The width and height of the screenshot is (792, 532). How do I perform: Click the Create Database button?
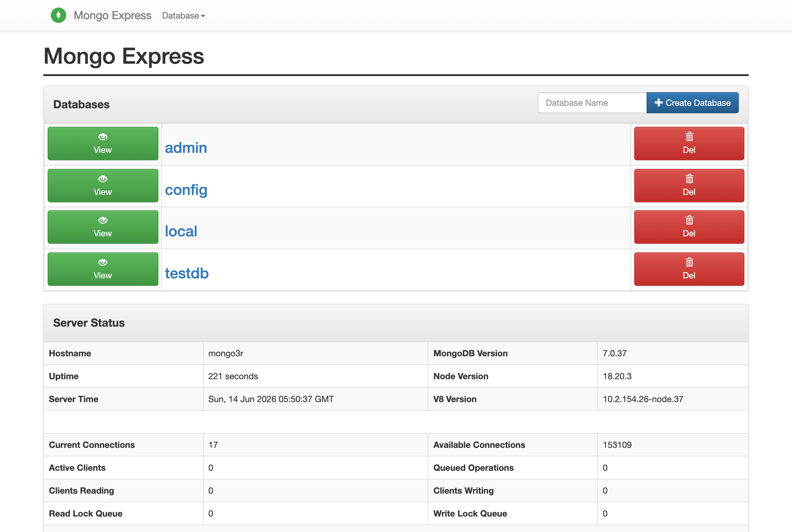pyautogui.click(x=693, y=103)
